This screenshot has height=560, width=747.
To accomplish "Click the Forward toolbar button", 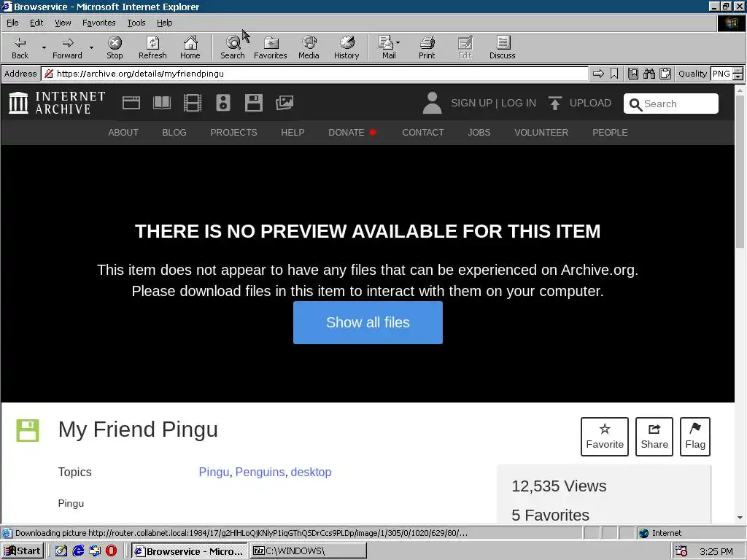I will [x=67, y=47].
